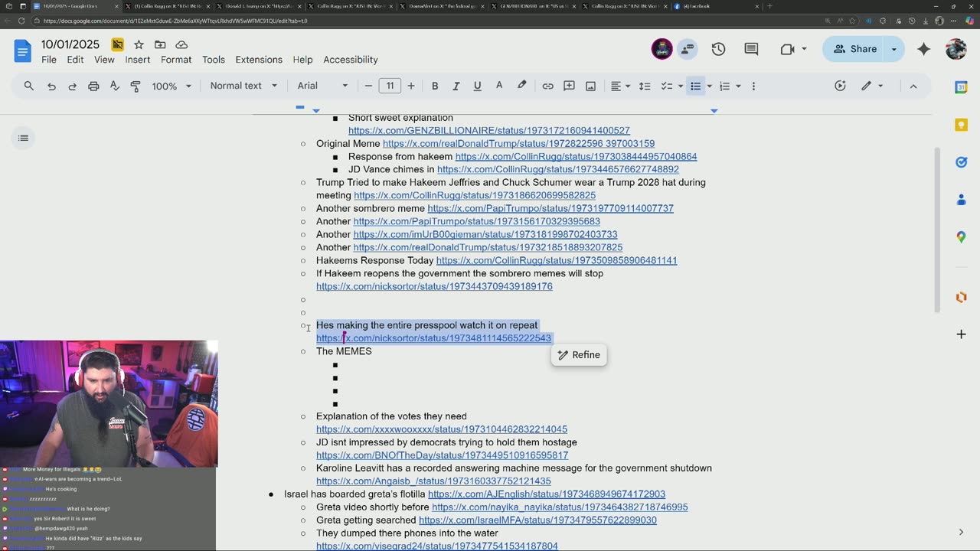This screenshot has height=551, width=980.
Task: Expand bulleted list style options arrow
Action: [709, 86]
